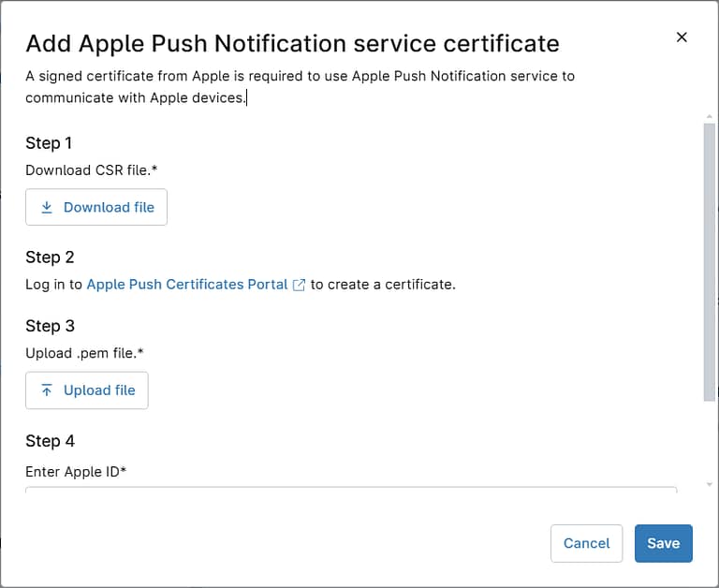Click the dialog's vertical scrollbar thumb
Viewport: 719px width, 588px height.
click(x=709, y=262)
